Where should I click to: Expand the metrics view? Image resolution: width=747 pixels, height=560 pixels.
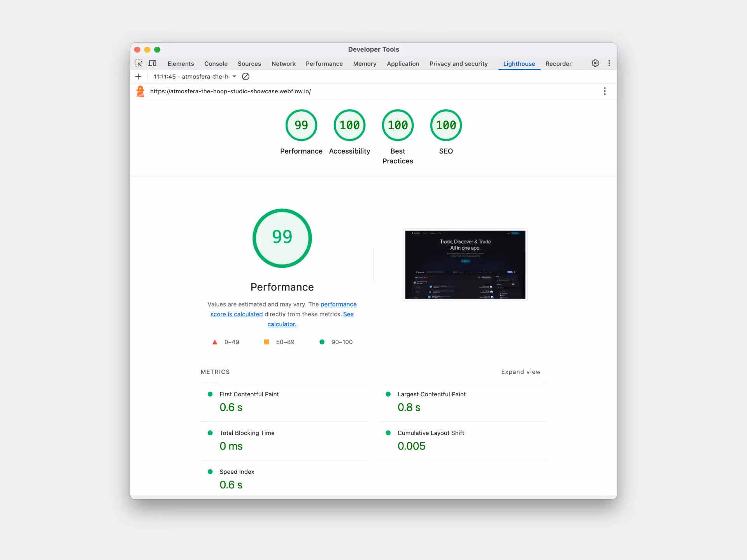pyautogui.click(x=521, y=372)
